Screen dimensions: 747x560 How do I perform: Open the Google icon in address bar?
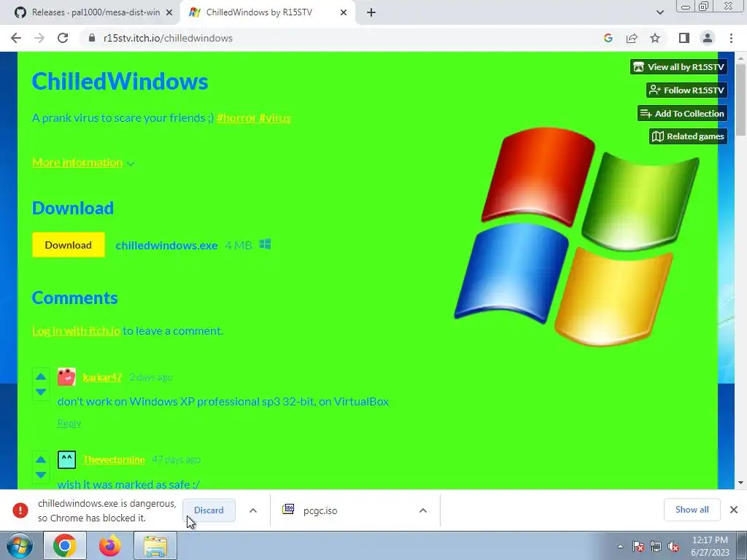(x=608, y=38)
